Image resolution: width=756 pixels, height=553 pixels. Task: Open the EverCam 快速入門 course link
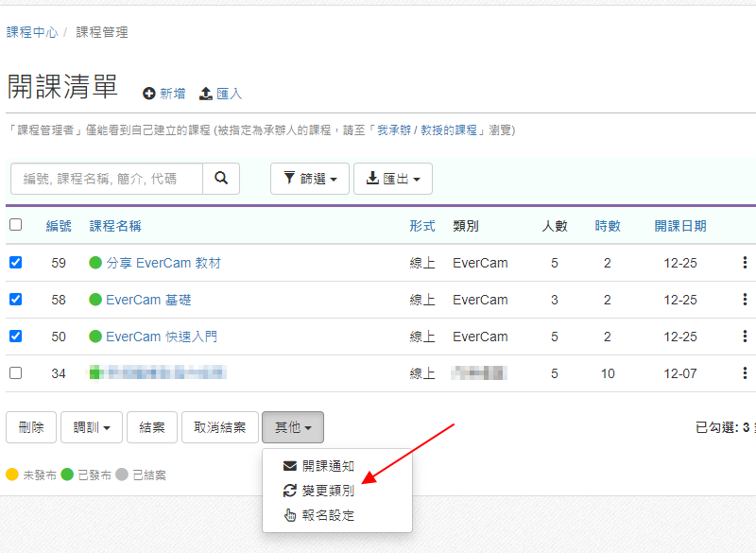pyautogui.click(x=162, y=337)
